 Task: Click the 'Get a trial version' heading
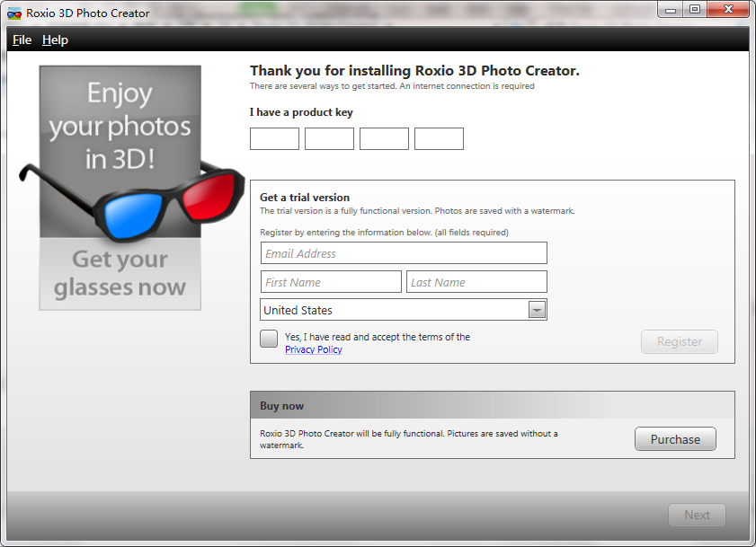point(305,197)
